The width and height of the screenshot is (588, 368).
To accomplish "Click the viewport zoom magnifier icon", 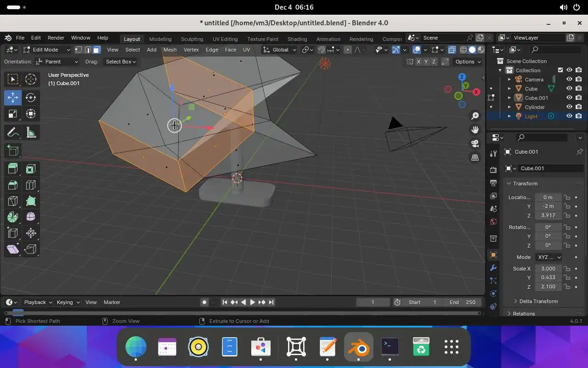I will pos(475,116).
